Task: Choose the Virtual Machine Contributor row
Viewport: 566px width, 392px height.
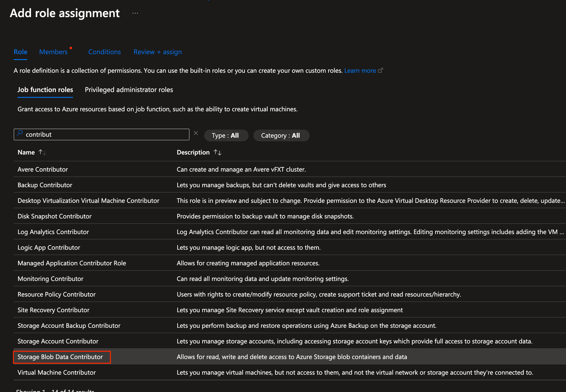Action: 56,373
